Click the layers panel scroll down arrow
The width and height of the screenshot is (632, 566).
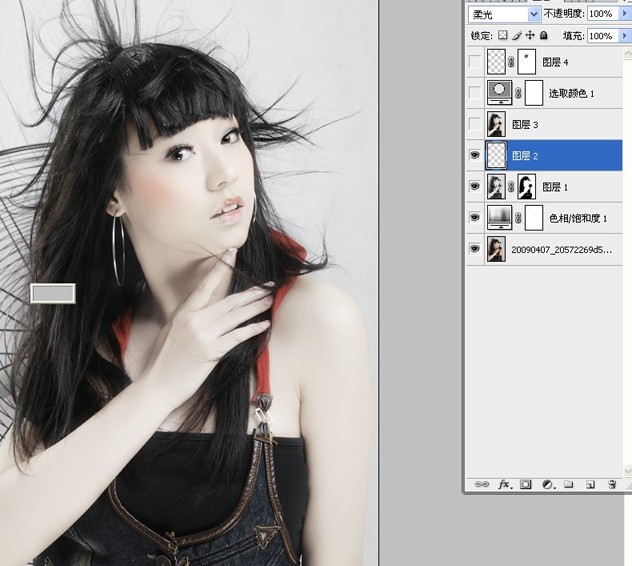[628, 470]
